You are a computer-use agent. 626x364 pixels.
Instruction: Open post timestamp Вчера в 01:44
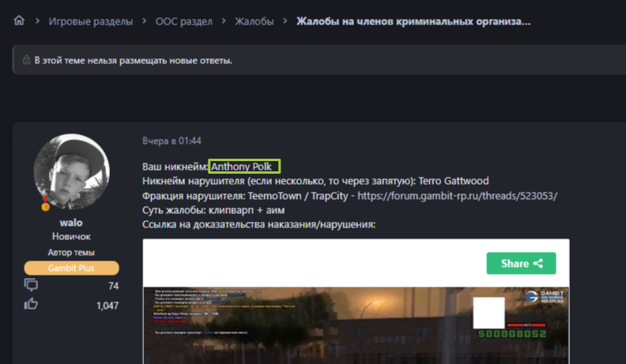172,141
